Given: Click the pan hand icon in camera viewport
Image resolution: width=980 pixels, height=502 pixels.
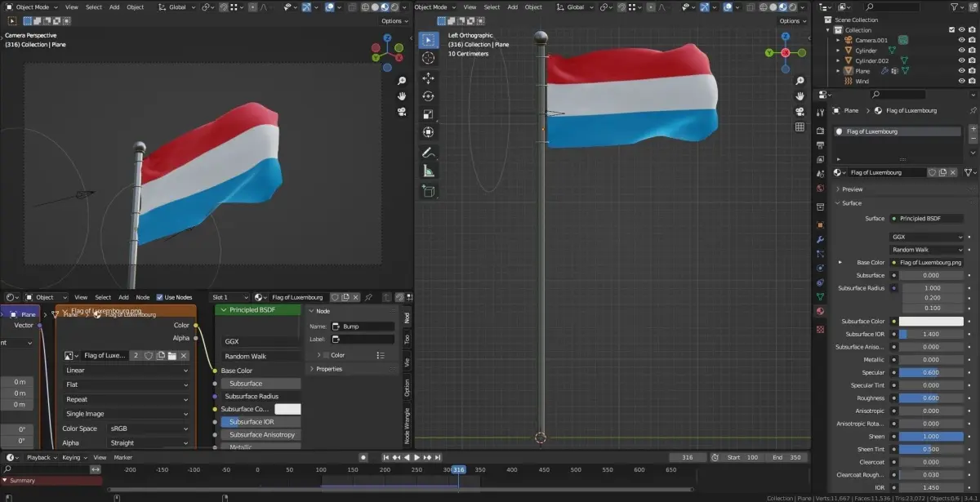Looking at the screenshot, I should click(x=403, y=96).
